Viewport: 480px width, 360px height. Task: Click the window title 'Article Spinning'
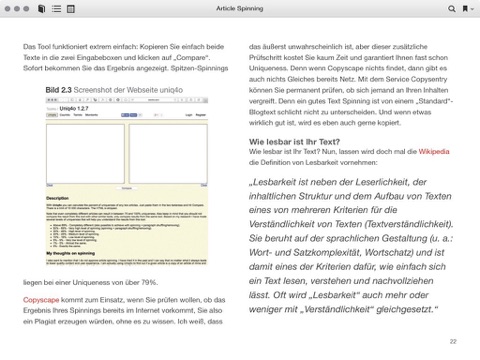240,8
